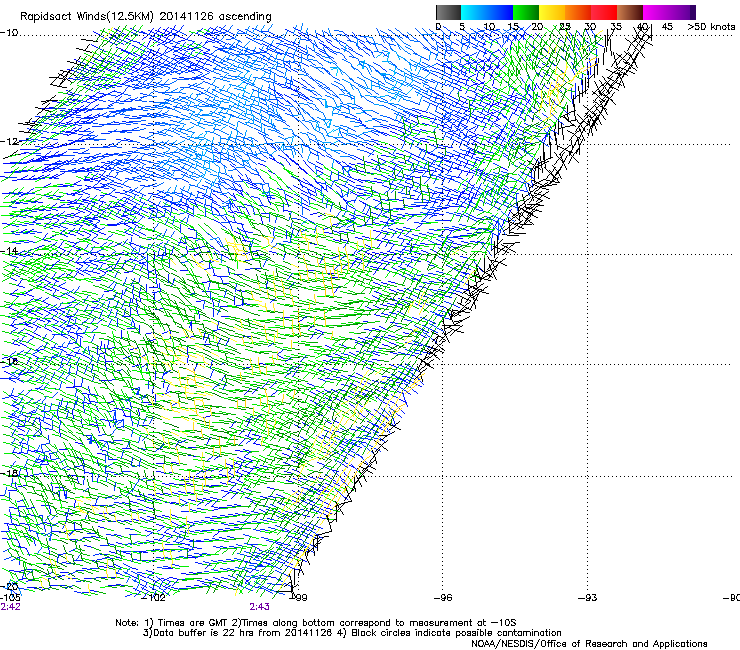Click the 'Data buffer is 22 hrs' note line
Viewport: 740px width, 650px height.
352,633
